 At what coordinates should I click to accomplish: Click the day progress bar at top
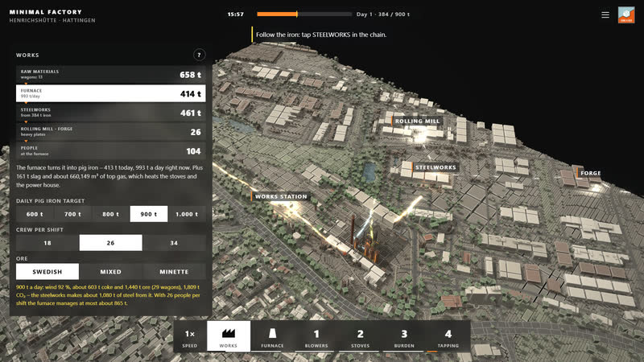[x=304, y=14]
